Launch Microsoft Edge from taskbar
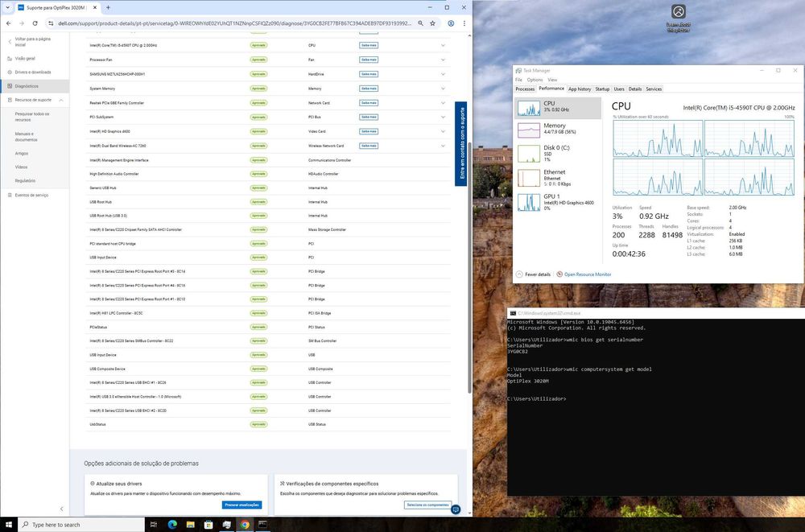 tap(172, 524)
